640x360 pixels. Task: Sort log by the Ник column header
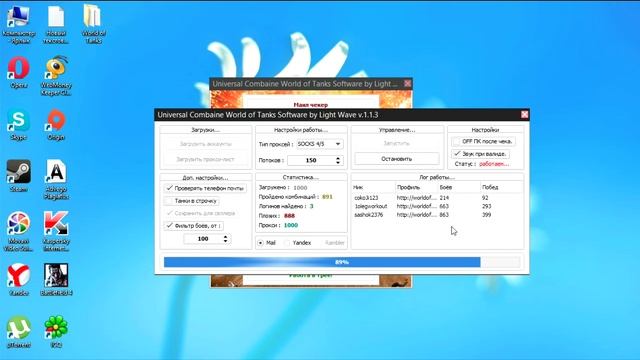(x=373, y=187)
